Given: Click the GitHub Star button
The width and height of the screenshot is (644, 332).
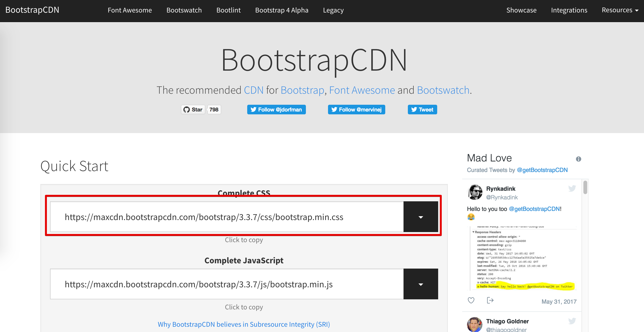Looking at the screenshot, I should click(193, 109).
